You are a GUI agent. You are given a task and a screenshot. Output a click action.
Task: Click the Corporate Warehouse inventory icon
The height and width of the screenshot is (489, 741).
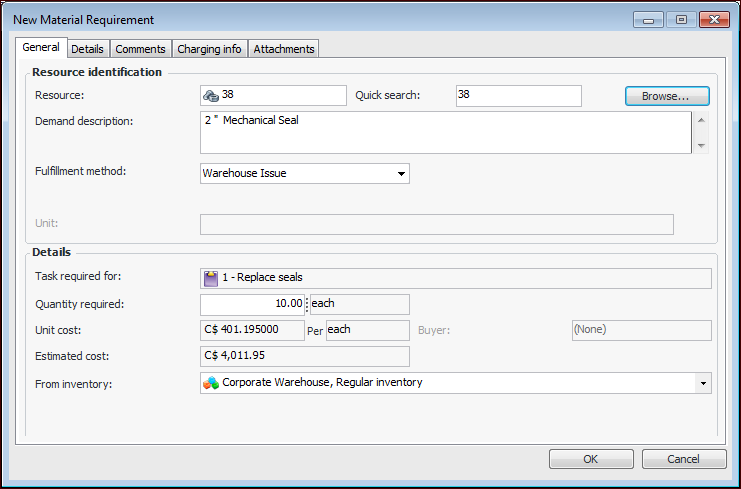point(211,383)
